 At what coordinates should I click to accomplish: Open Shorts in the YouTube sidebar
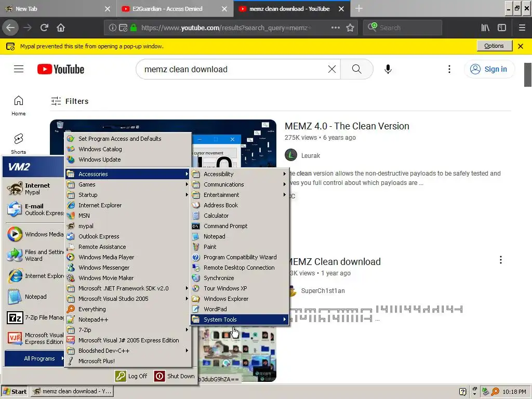19,144
